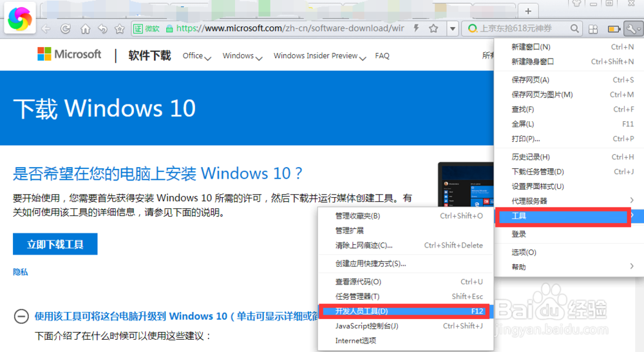Select 管理扩展 in submenu
The width and height of the screenshot is (644, 352).
[406, 231]
